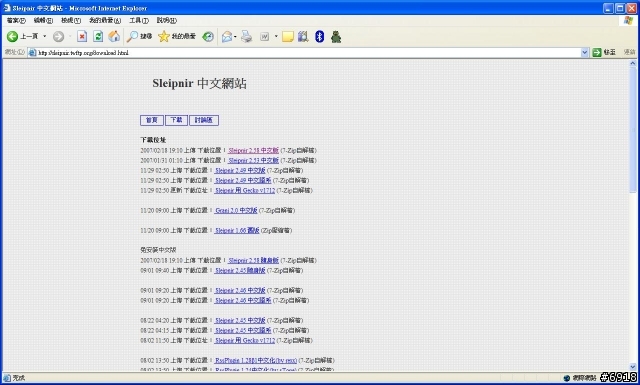The width and height of the screenshot is (640, 385).
Task: Click the green figure icon on toolbar
Action: (336, 37)
